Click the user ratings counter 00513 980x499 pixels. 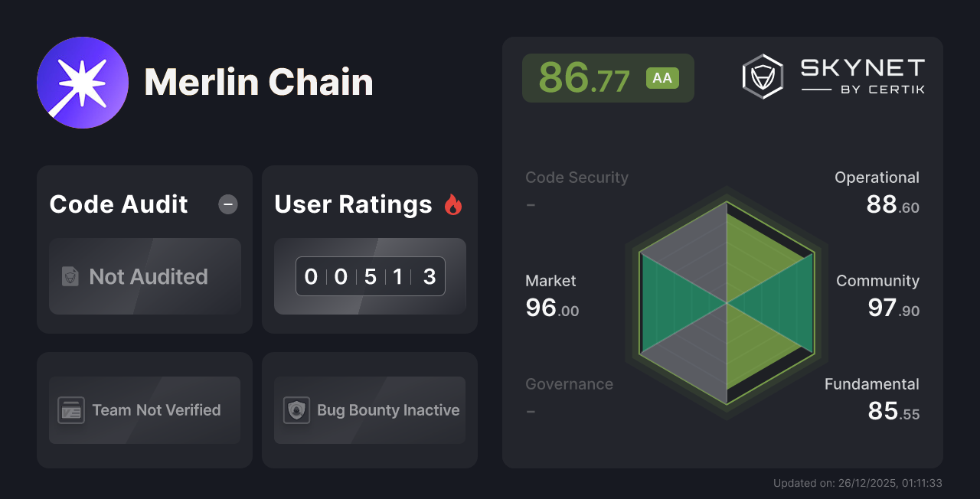(x=370, y=276)
